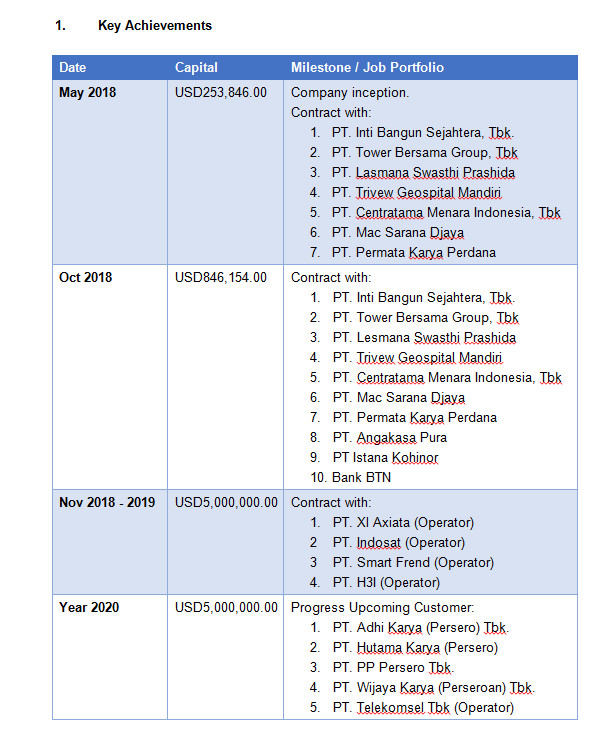Select the "Oct 2018" date cell
The height and width of the screenshot is (739, 607).
point(86,277)
